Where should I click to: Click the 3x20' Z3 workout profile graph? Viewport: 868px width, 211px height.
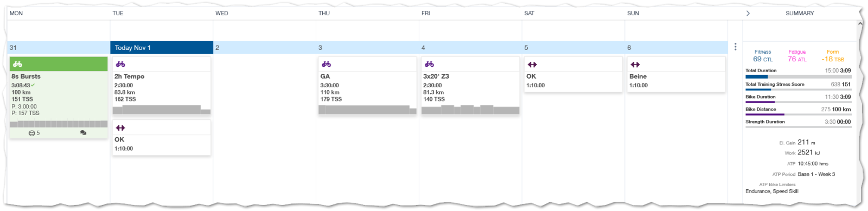coord(470,110)
